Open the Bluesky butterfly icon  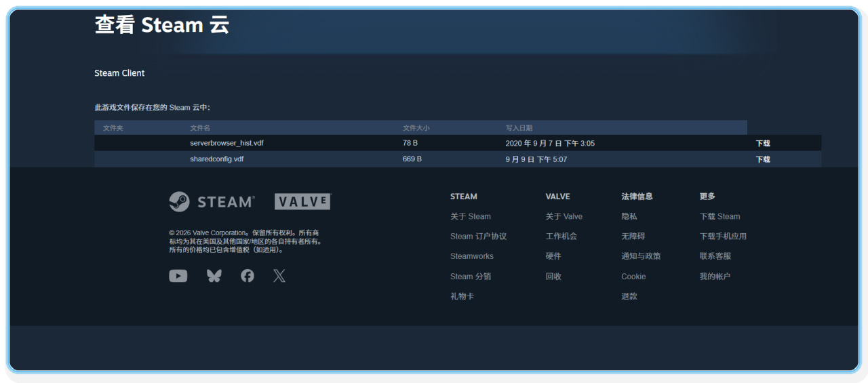[214, 276]
